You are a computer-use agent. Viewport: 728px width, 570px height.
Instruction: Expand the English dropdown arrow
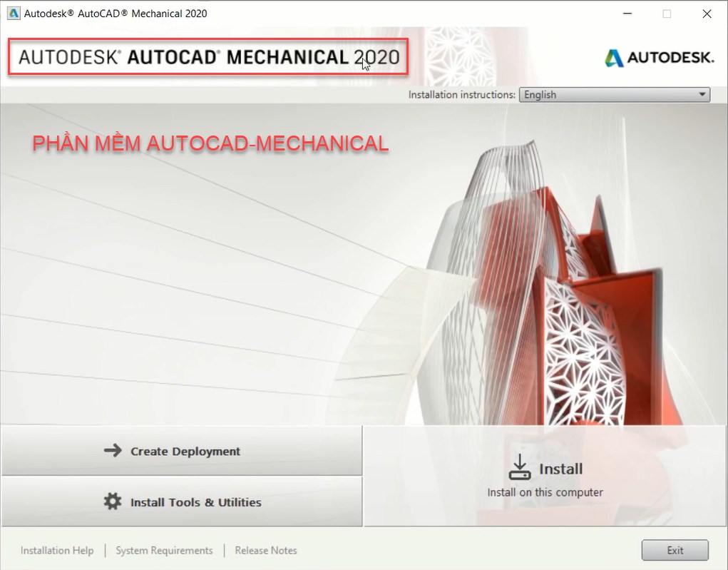point(702,95)
